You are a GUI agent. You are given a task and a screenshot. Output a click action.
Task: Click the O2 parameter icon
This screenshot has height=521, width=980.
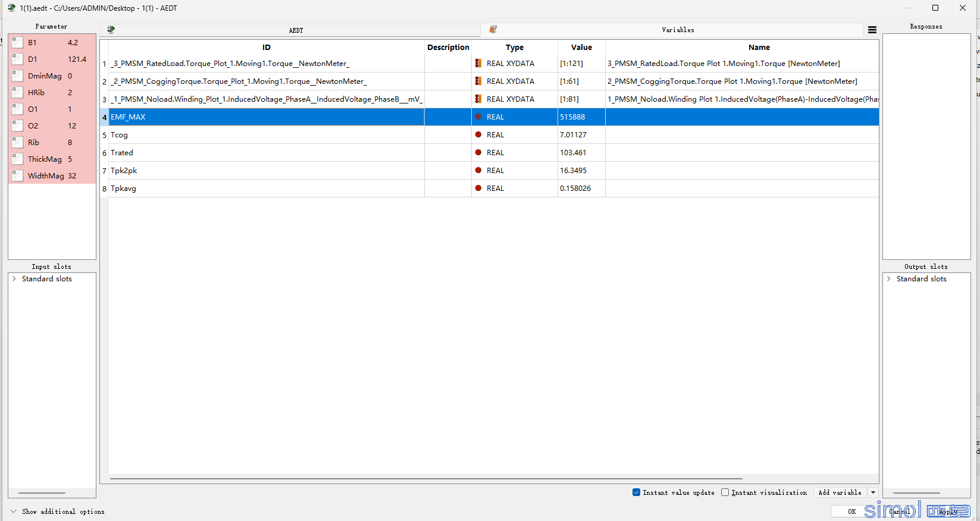click(18, 125)
